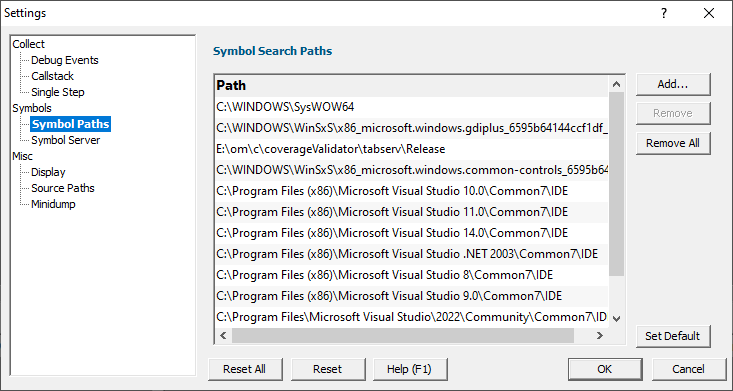733x391 pixels.
Task: Click the Reset All button
Action: coord(244,369)
